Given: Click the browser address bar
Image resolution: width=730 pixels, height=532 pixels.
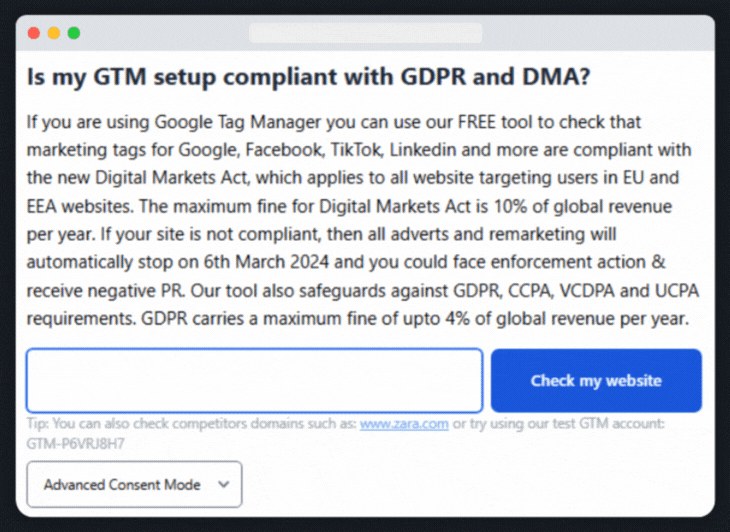Looking at the screenshot, I should click(365, 33).
